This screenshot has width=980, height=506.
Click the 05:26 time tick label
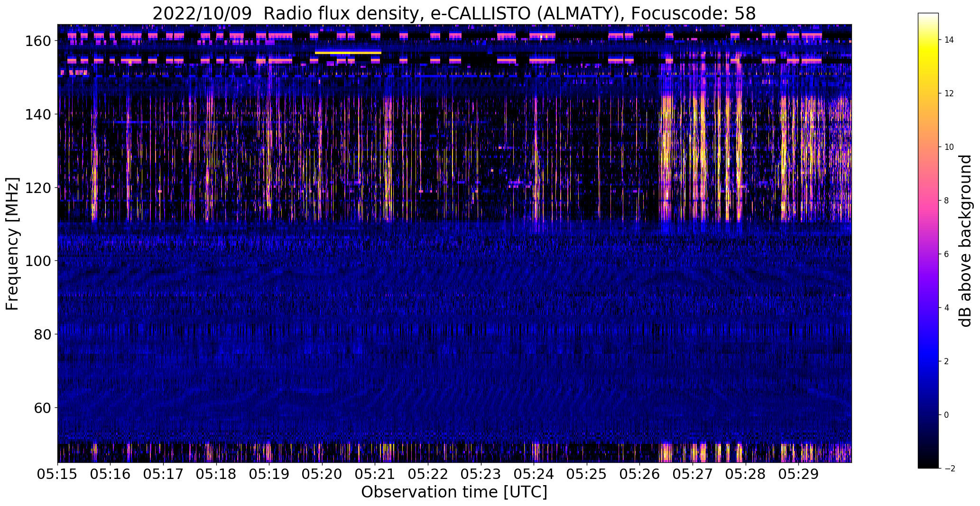tap(639, 474)
